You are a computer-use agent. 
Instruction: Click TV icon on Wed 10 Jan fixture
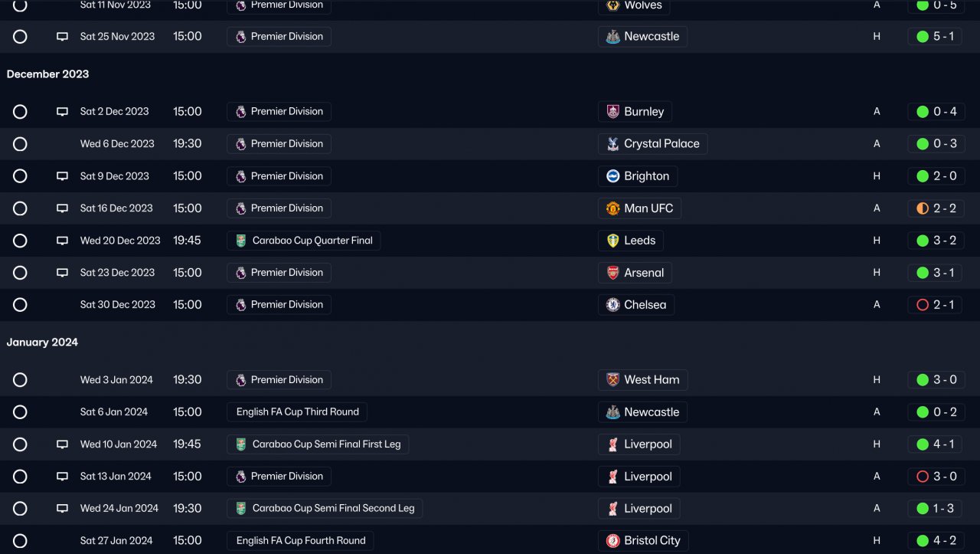point(63,444)
